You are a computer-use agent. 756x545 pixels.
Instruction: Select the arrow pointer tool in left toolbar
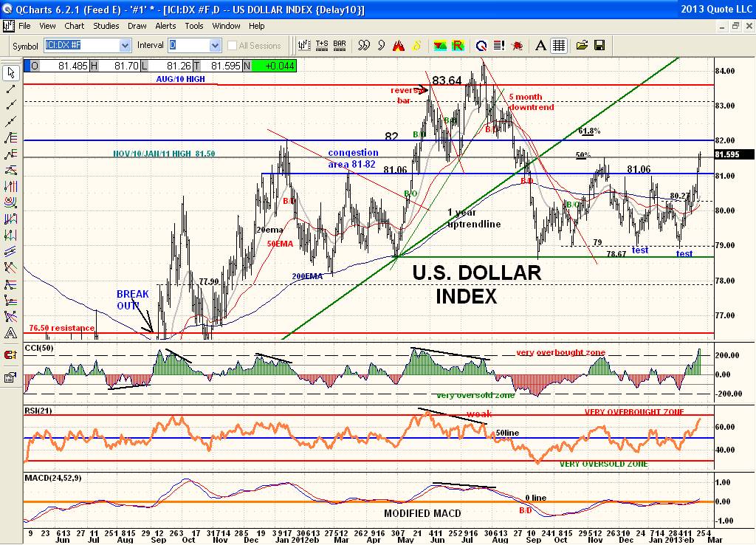pyautogui.click(x=10, y=72)
